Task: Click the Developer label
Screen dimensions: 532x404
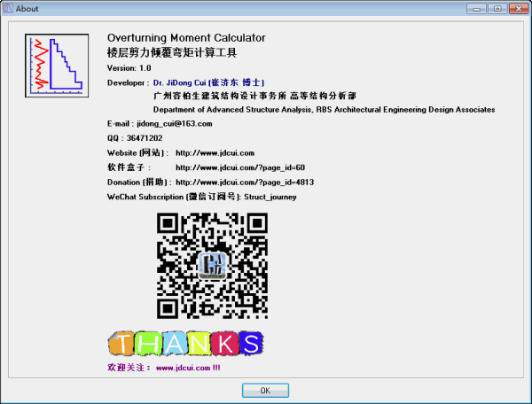Action: coord(128,82)
